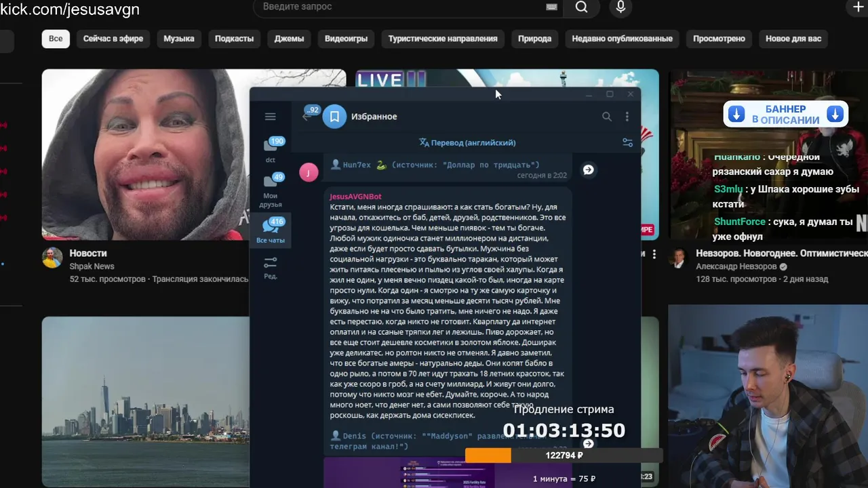Select the Туристические направления chip

(443, 39)
